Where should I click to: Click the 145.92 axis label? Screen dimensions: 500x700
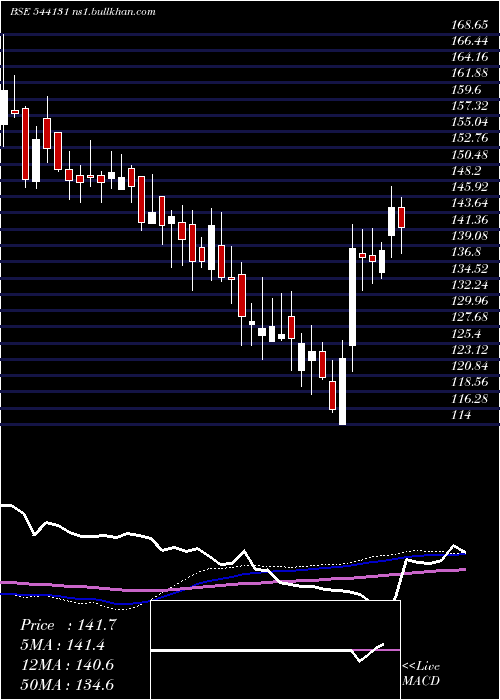click(x=470, y=187)
